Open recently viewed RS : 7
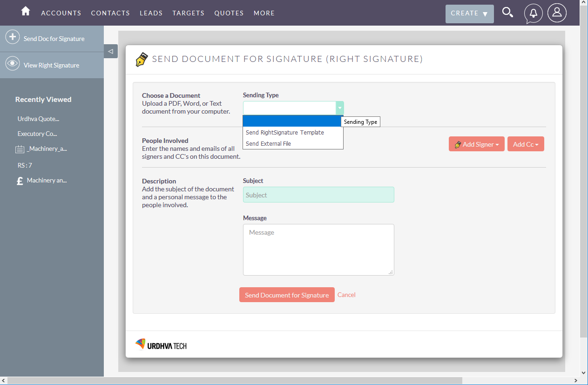 tap(25, 165)
